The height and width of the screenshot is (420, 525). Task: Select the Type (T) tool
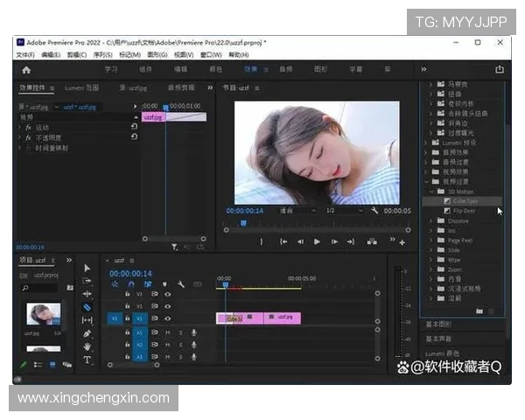[87, 359]
